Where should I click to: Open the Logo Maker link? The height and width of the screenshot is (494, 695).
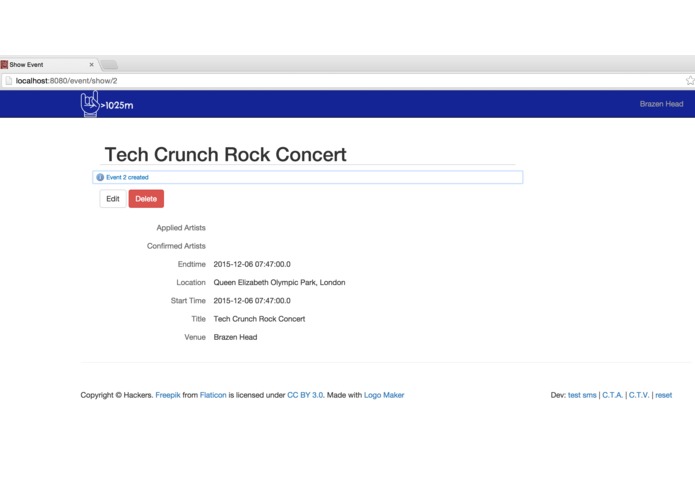(x=384, y=395)
